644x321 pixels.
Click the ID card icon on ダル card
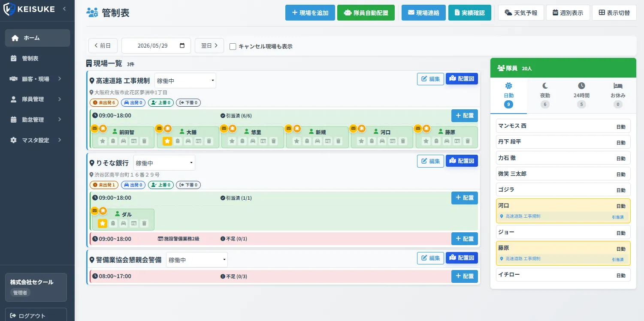[x=134, y=223]
